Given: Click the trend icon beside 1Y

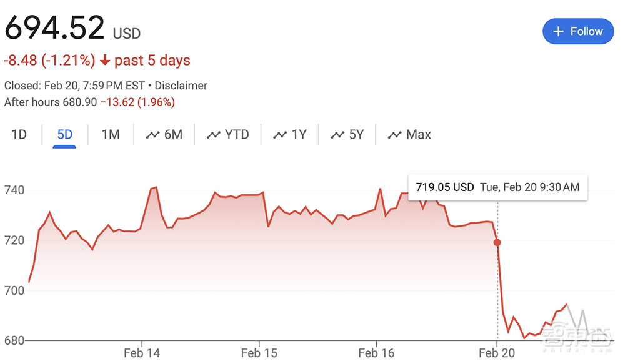Looking at the screenshot, I should click(280, 135).
